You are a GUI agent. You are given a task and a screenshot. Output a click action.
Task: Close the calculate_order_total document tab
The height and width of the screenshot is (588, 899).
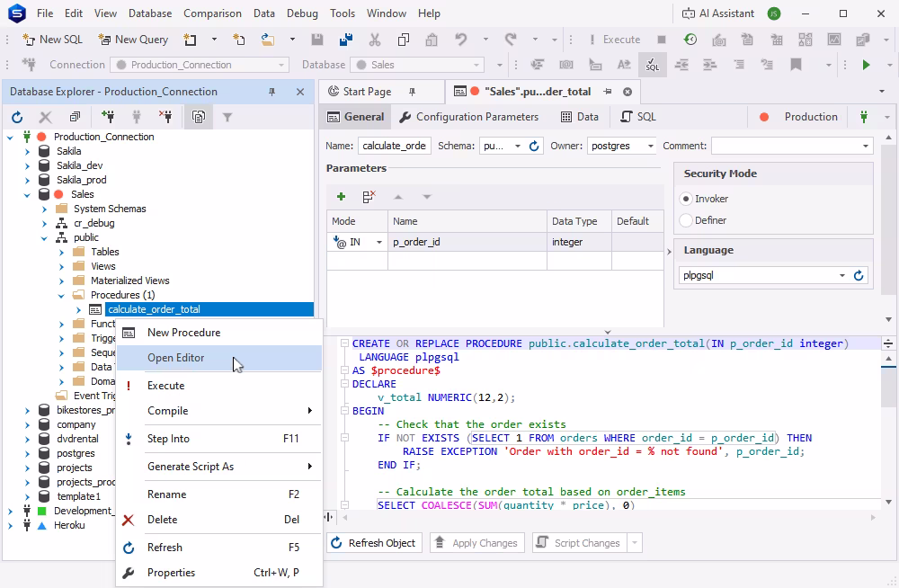point(628,92)
